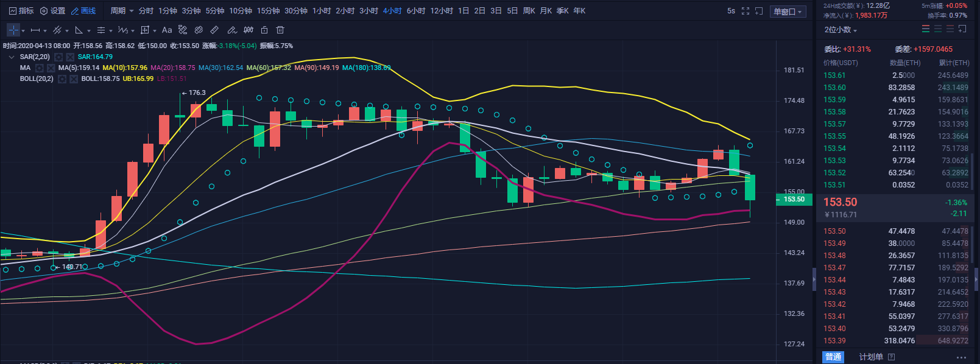This screenshot has width=980, height=364.
Task: Expand the 2位小数 decimal precision dropdown
Action: pos(841,30)
